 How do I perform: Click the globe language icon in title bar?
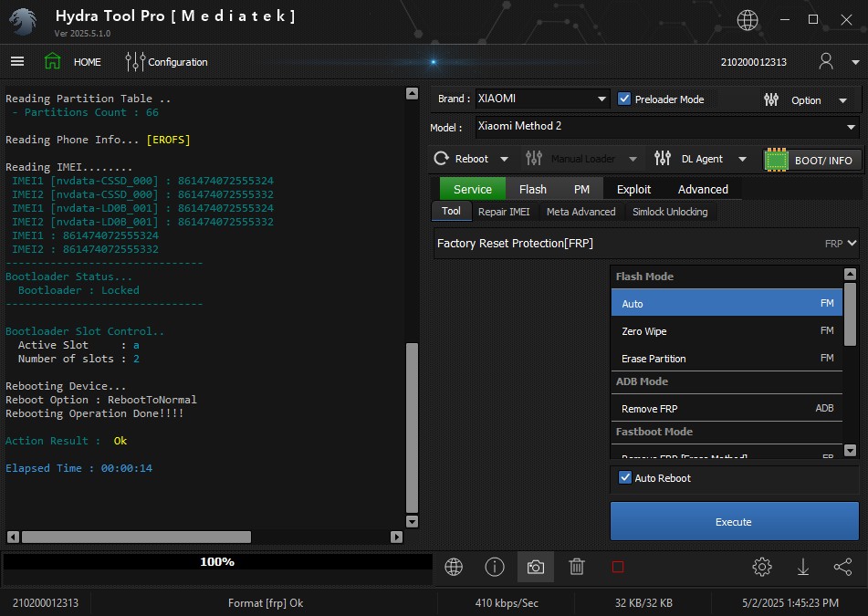(x=748, y=20)
